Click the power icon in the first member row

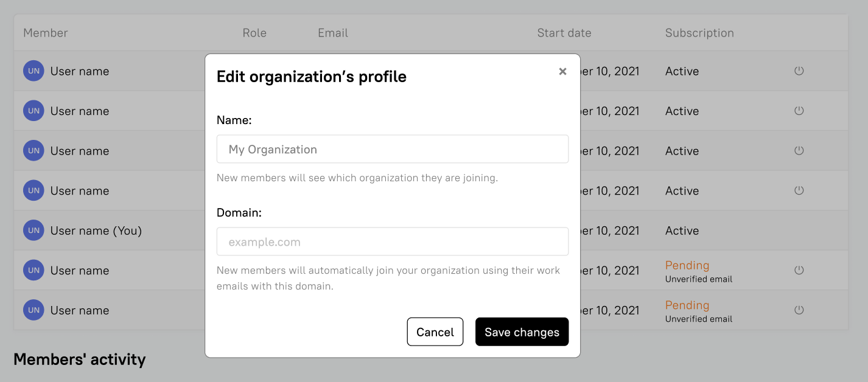click(799, 71)
